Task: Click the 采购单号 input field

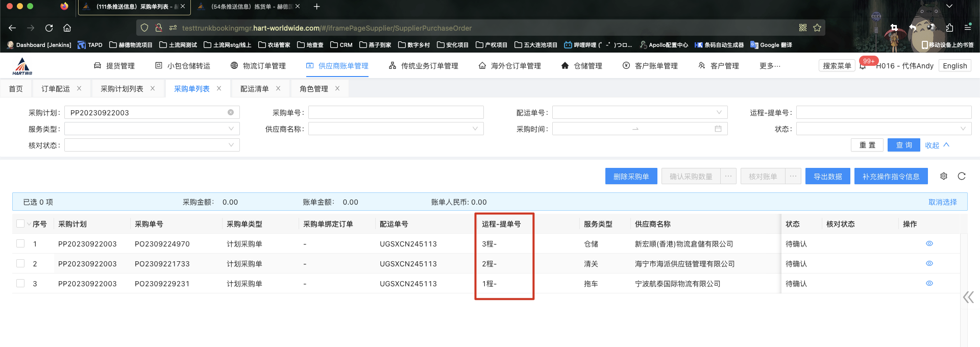Action: click(396, 113)
